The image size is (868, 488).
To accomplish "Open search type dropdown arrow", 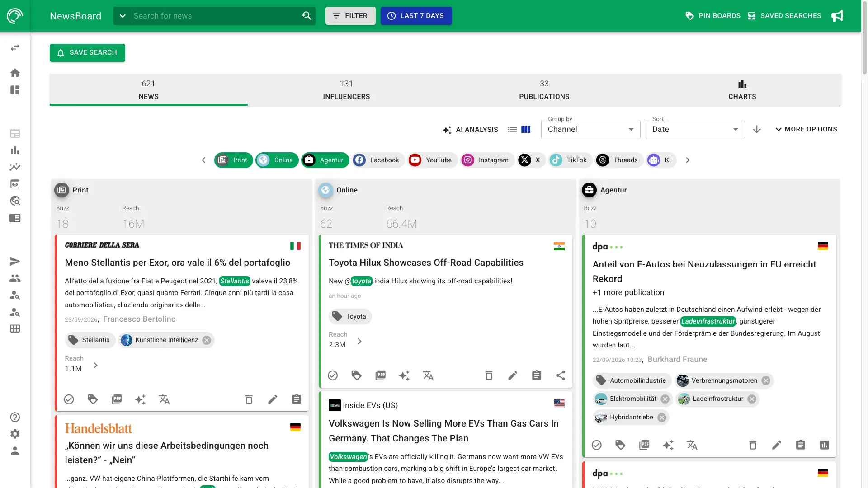I will click(x=123, y=16).
